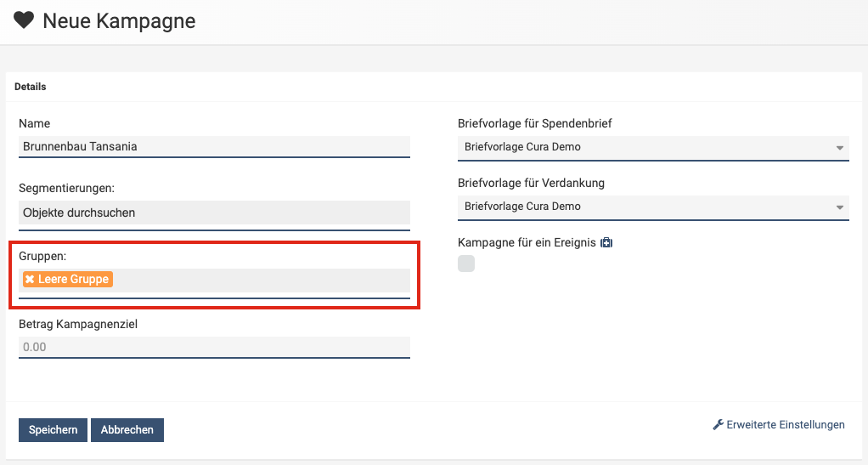Expand the Verdankung template dropdown arrow
The image size is (868, 465).
click(x=840, y=207)
